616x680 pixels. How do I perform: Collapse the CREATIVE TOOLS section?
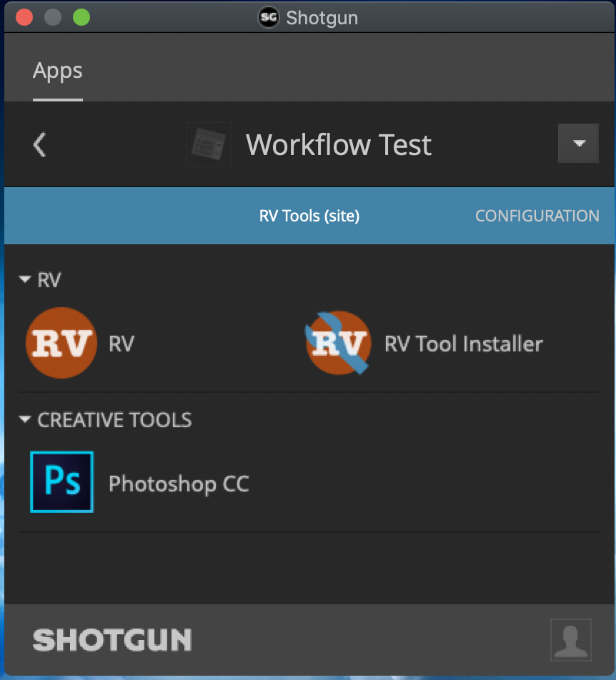point(25,419)
